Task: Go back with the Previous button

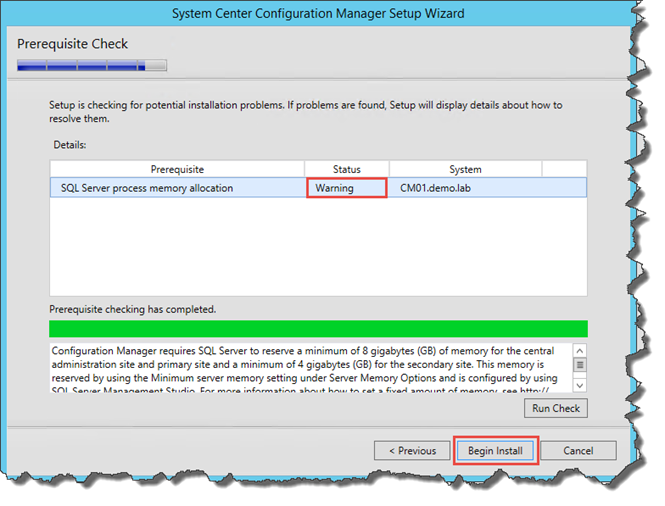Action: click(412, 450)
